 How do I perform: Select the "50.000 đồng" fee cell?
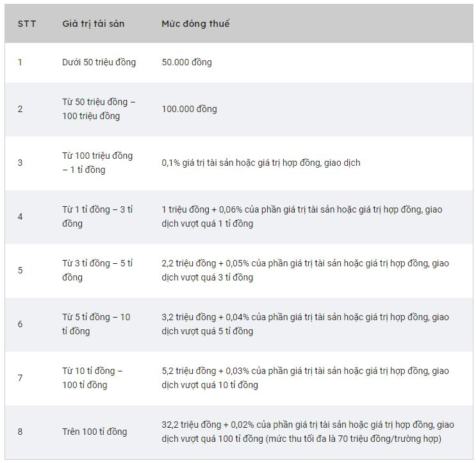186,62
